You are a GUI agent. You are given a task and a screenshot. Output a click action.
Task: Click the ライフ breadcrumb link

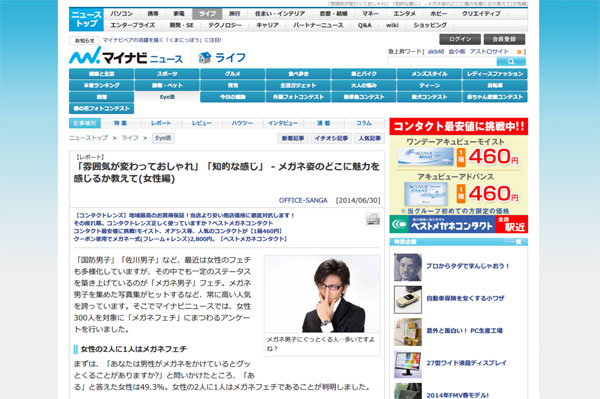pos(130,138)
